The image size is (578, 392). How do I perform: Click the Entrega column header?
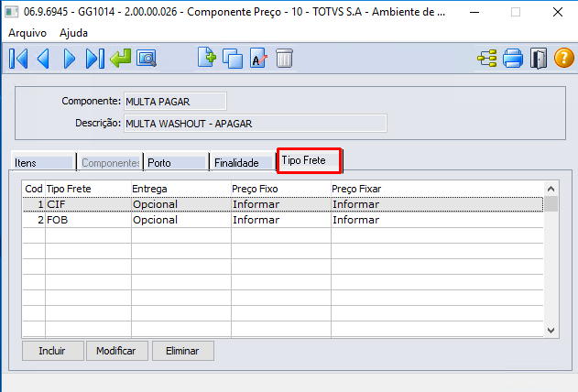click(x=181, y=189)
